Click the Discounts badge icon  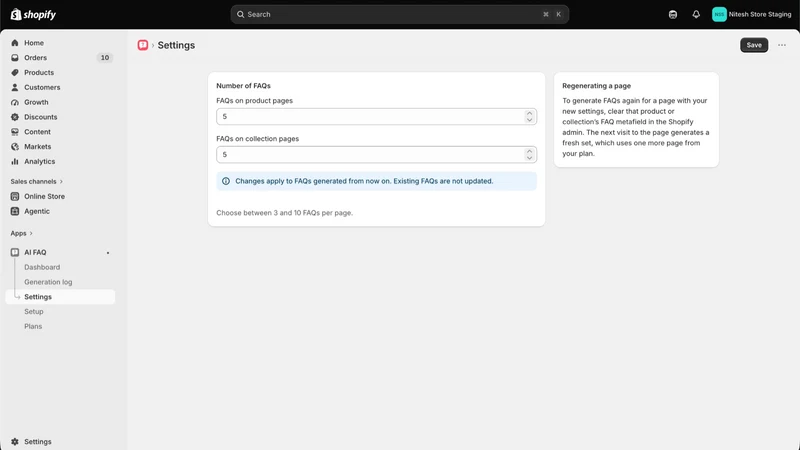pyautogui.click(x=15, y=117)
